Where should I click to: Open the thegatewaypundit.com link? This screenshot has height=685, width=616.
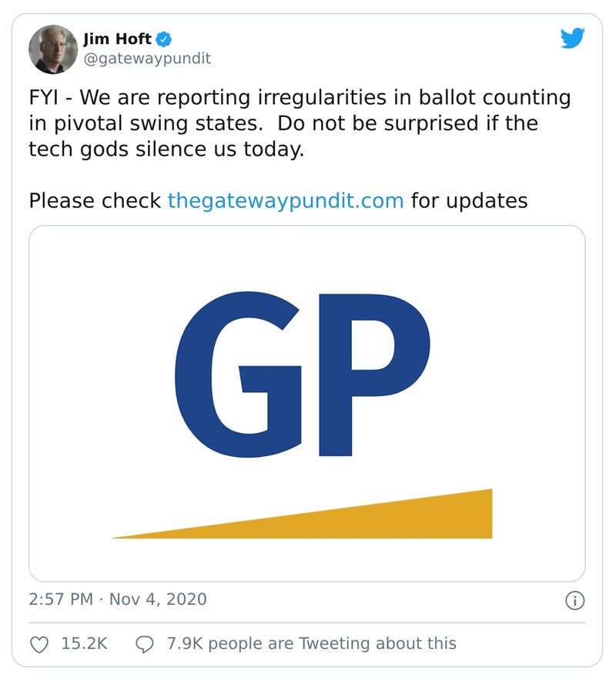tap(286, 201)
